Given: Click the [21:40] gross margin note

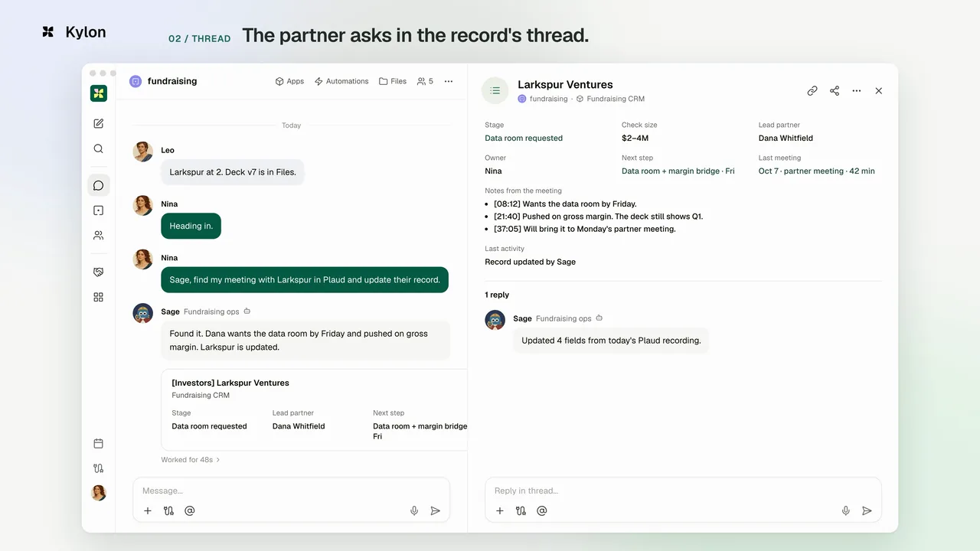Looking at the screenshot, I should [598, 217].
